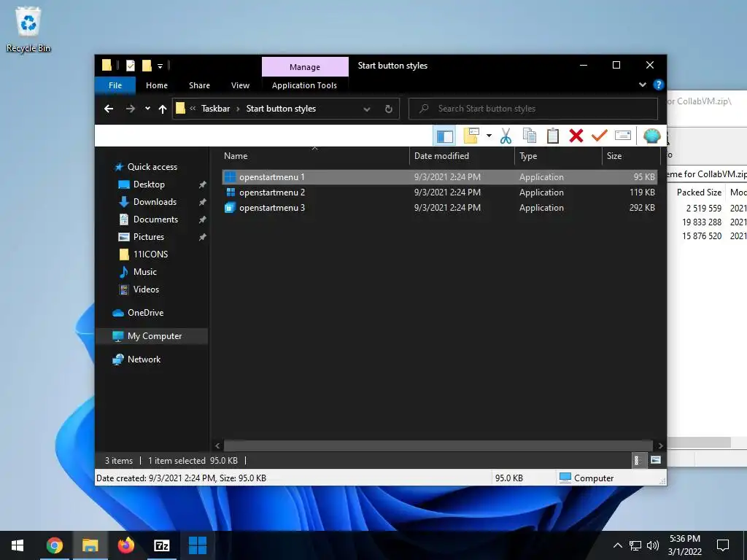
Task: Open Windows Start button on taskbar
Action: (18, 545)
